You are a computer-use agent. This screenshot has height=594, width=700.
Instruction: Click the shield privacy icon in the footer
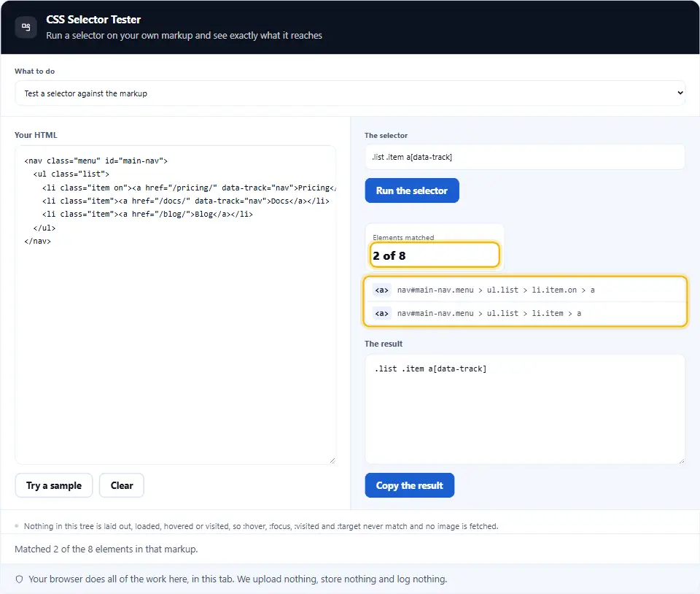point(19,579)
